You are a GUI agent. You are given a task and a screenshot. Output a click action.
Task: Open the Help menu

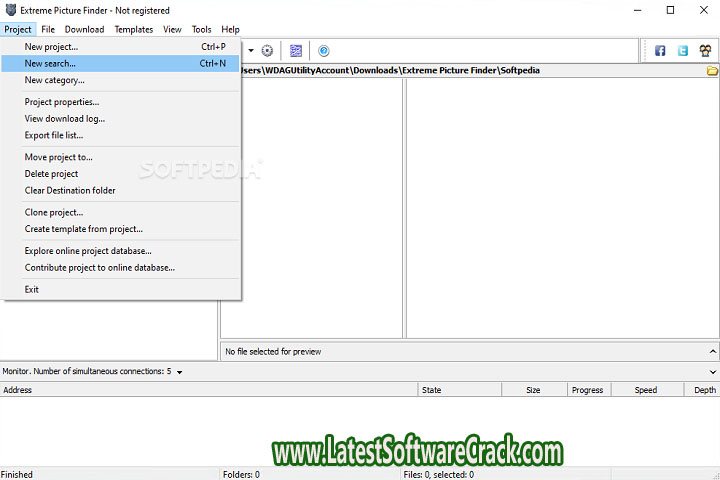231,29
